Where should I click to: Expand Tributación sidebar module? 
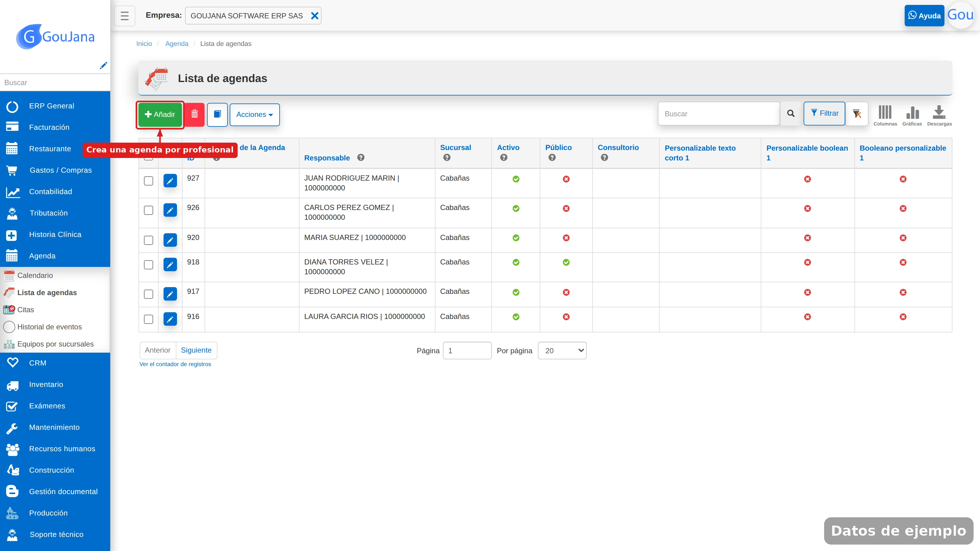(x=55, y=213)
